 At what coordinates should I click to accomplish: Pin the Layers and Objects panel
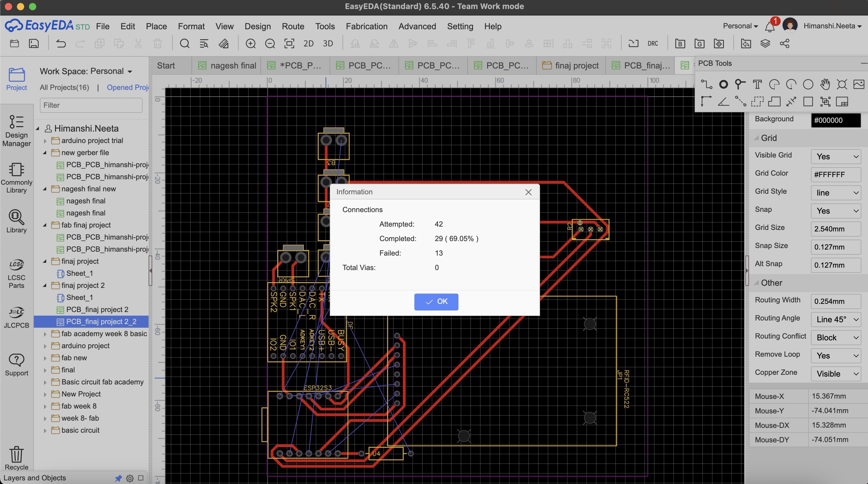(118, 478)
